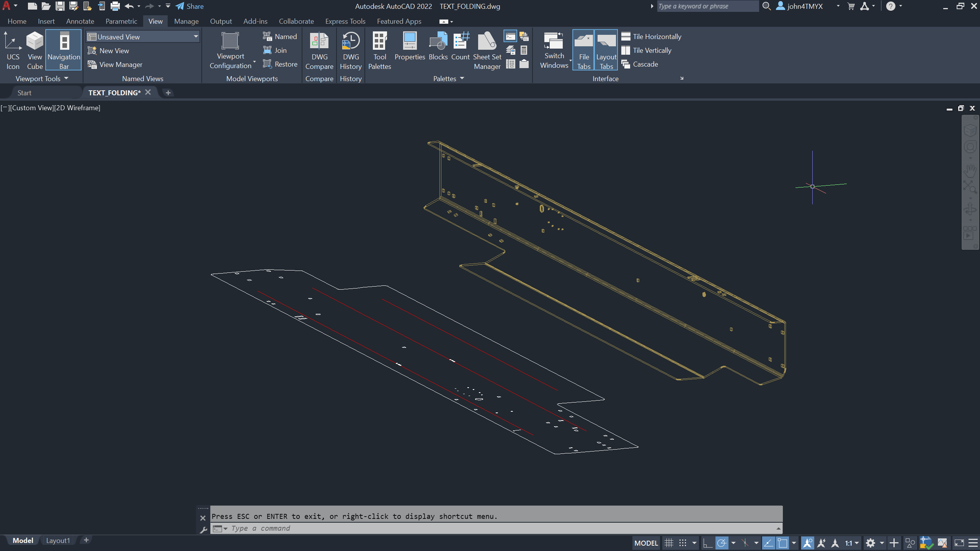
Task: Toggle Layout Tabs visibility
Action: pyautogui.click(x=606, y=50)
